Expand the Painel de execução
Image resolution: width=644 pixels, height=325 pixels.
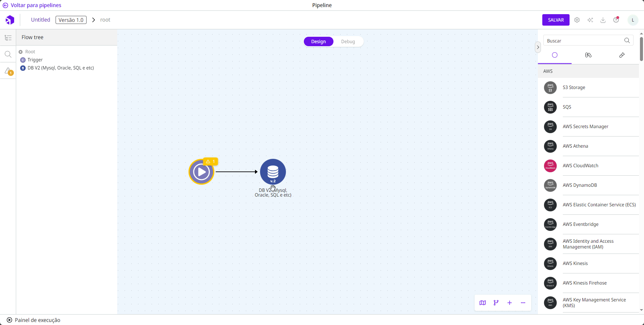click(33, 320)
